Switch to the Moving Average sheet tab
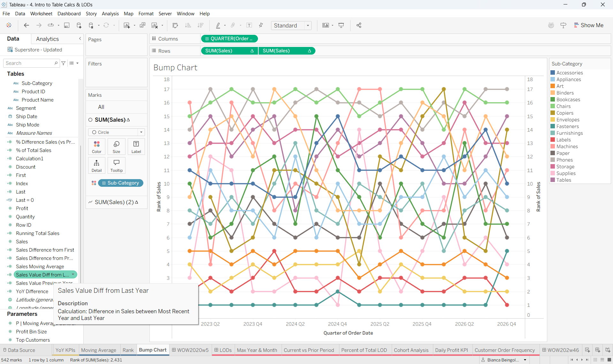 tap(99, 350)
